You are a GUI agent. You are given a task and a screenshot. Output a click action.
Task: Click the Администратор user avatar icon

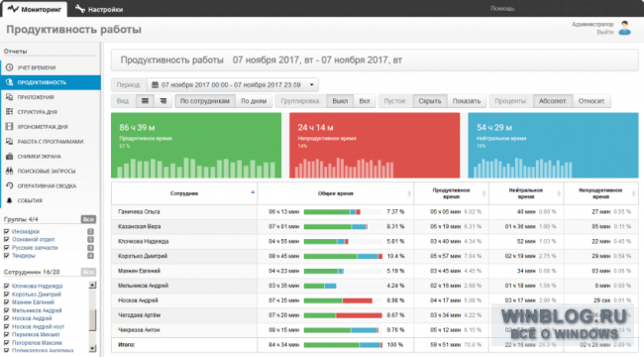coord(625,28)
